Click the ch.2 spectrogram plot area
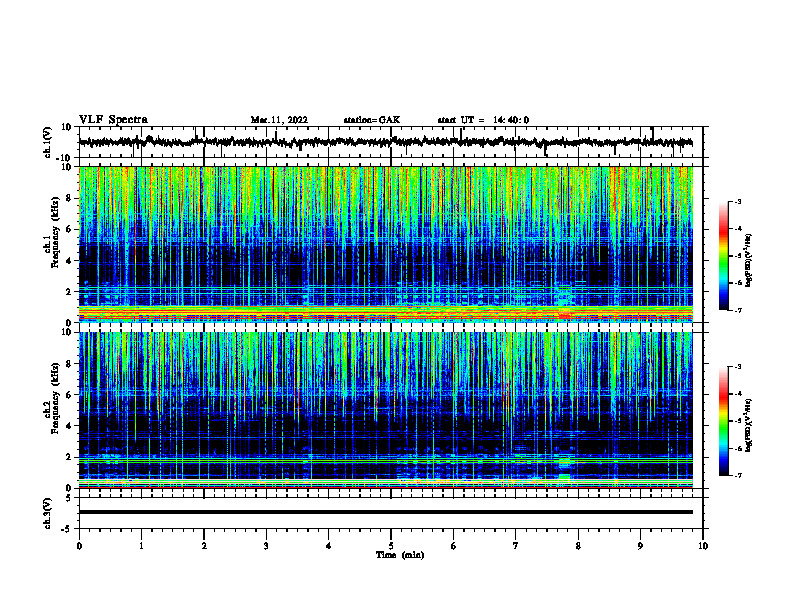Viewport: 792px width, 612px height. tap(385, 410)
